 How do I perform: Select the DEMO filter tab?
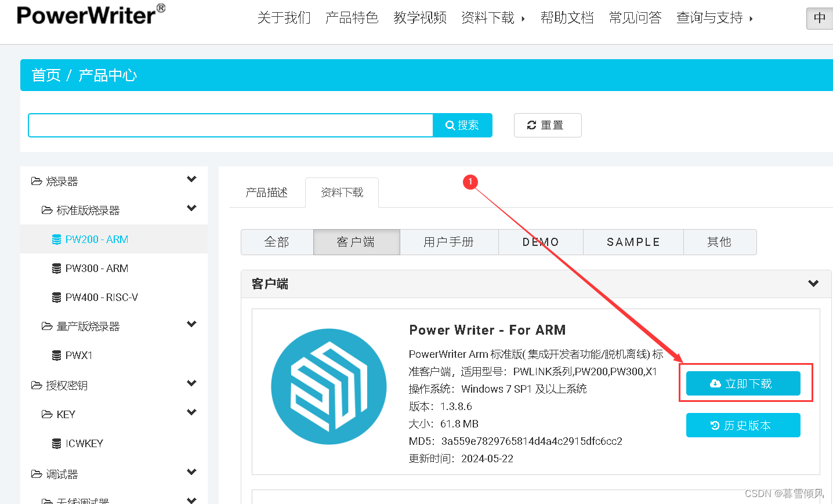[x=541, y=242]
